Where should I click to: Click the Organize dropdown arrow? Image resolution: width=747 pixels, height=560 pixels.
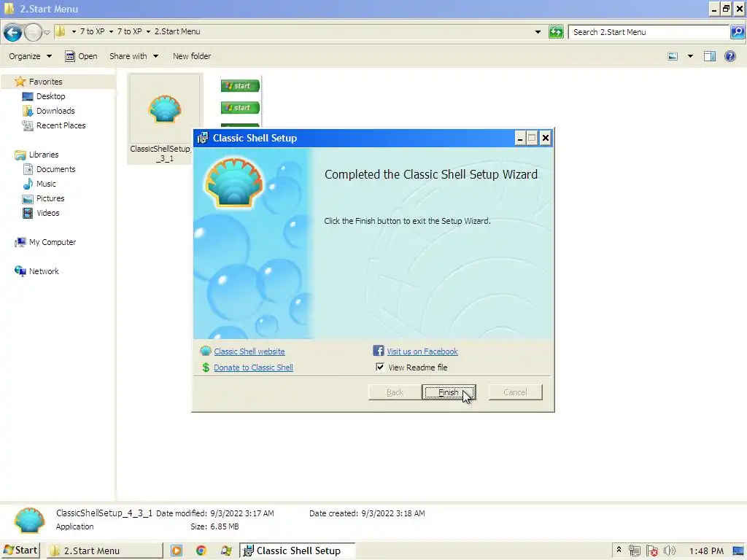[x=49, y=56]
